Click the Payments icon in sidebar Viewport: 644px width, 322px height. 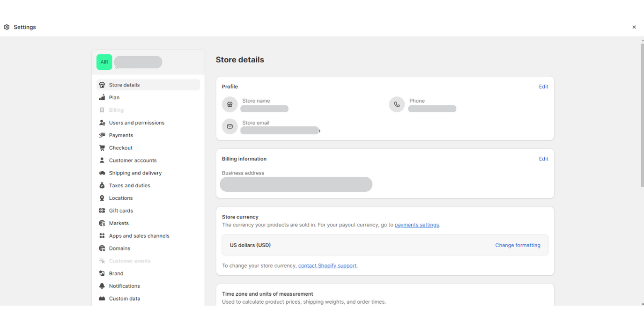102,135
